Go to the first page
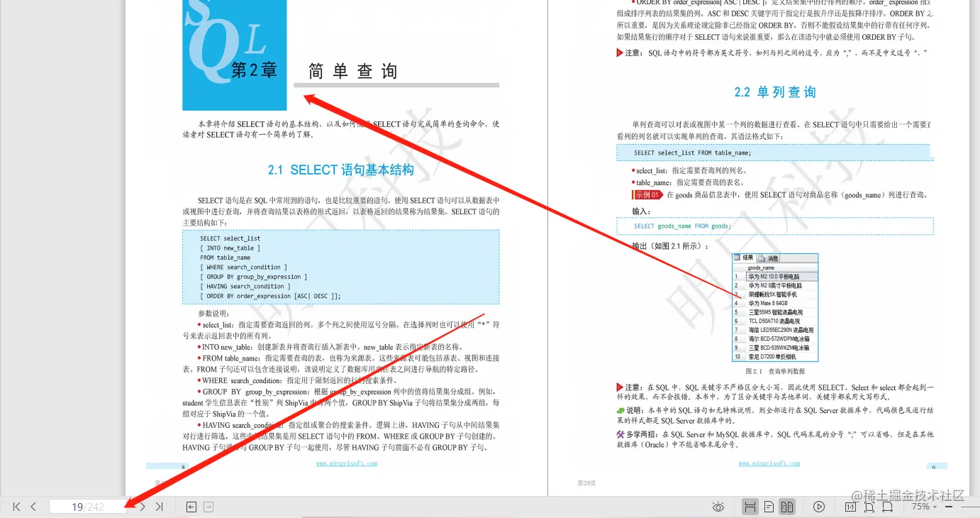This screenshot has height=518, width=980. [16, 507]
